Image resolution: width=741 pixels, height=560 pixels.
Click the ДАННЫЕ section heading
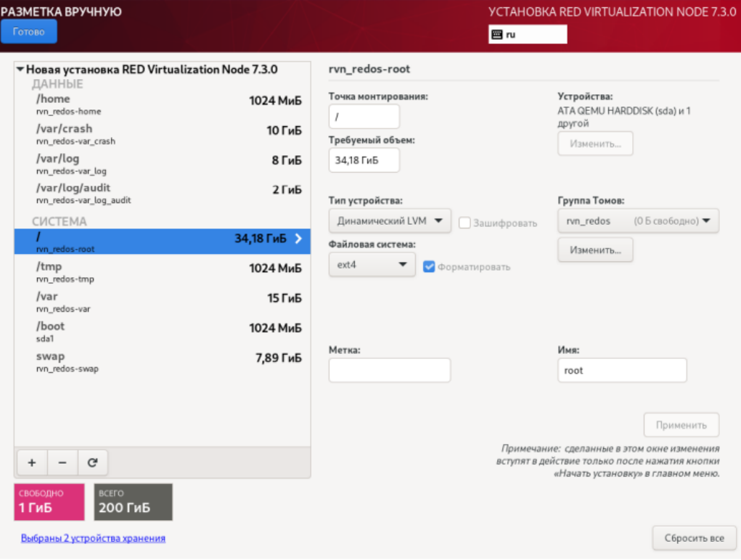point(57,84)
